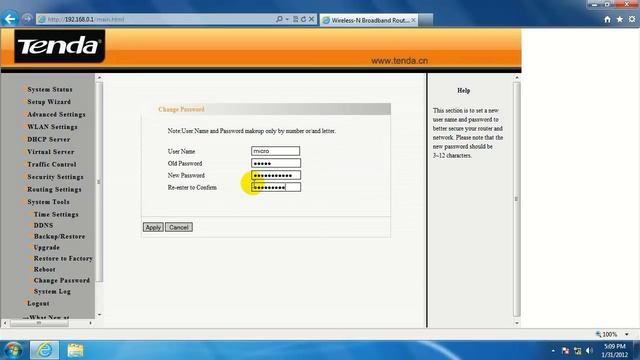Viewport: 640px width, 360px height.
Task: Click the Re-enter to Confirm field
Action: pyautogui.click(x=276, y=187)
